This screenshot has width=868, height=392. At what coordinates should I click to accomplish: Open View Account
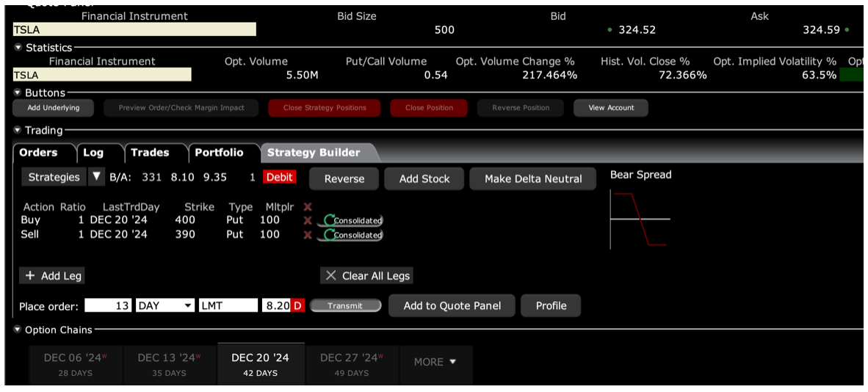click(611, 108)
